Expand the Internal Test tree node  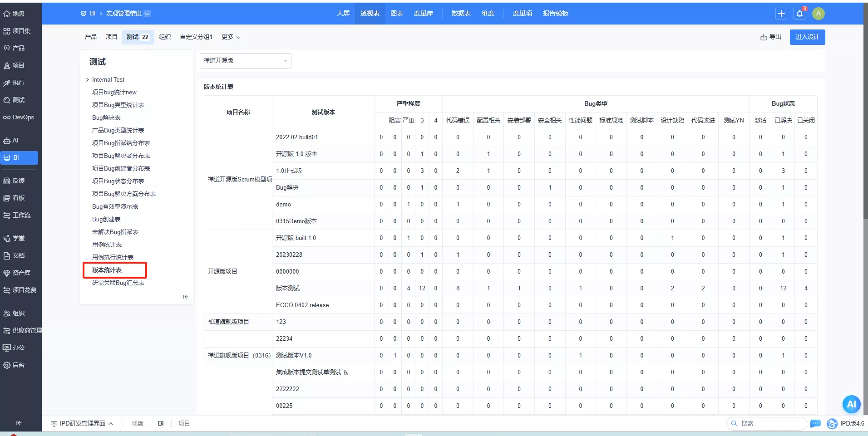87,80
